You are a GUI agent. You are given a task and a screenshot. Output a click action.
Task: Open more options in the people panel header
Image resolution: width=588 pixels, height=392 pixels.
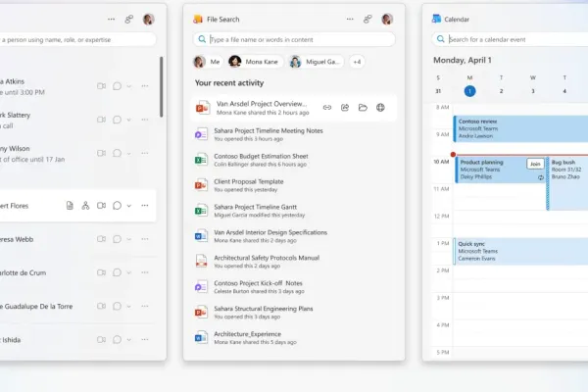pyautogui.click(x=112, y=19)
